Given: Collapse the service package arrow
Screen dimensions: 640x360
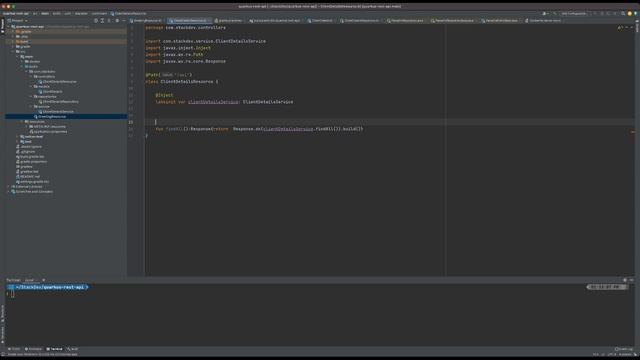Looking at the screenshot, I should point(31,107).
